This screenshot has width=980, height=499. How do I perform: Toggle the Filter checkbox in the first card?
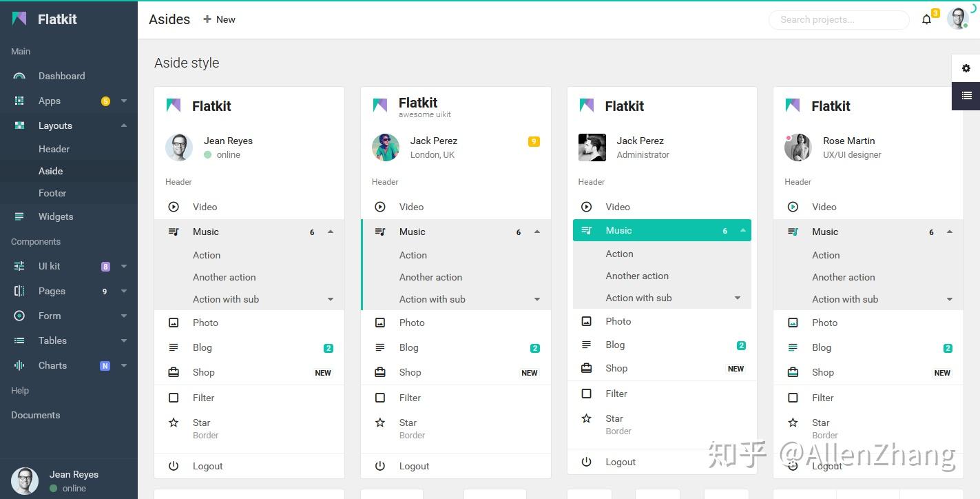click(x=174, y=398)
